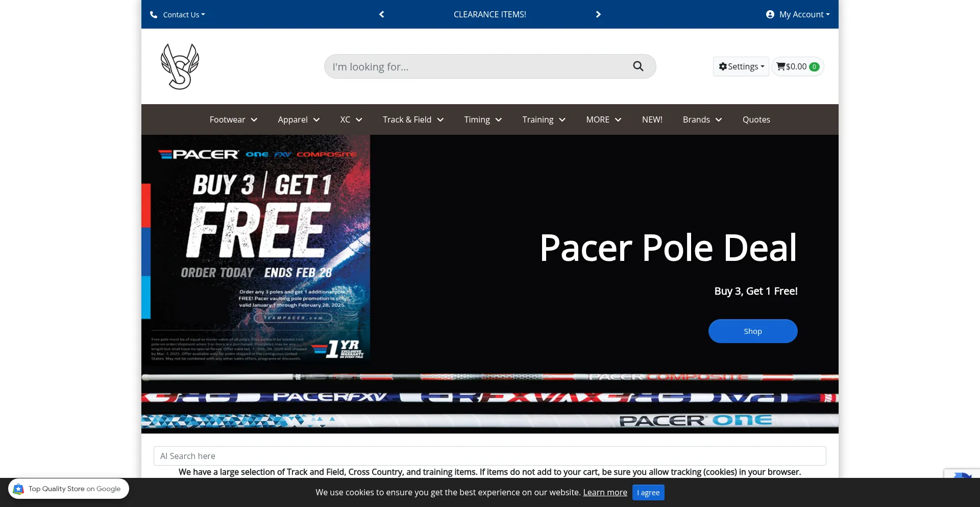Viewport: 980px width, 507px height.
Task: Click the CLEARANCE ITEMS! banner text
Action: 489,14
